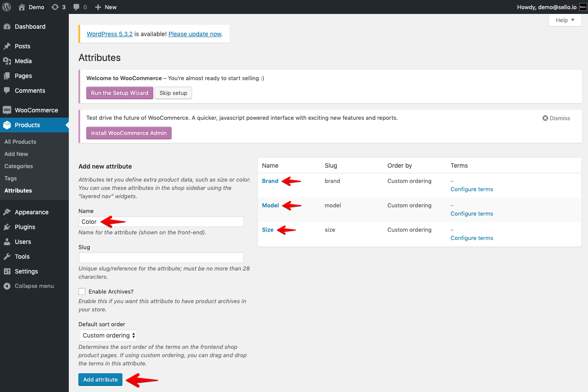Click the Media label in sidebar

tap(23, 61)
